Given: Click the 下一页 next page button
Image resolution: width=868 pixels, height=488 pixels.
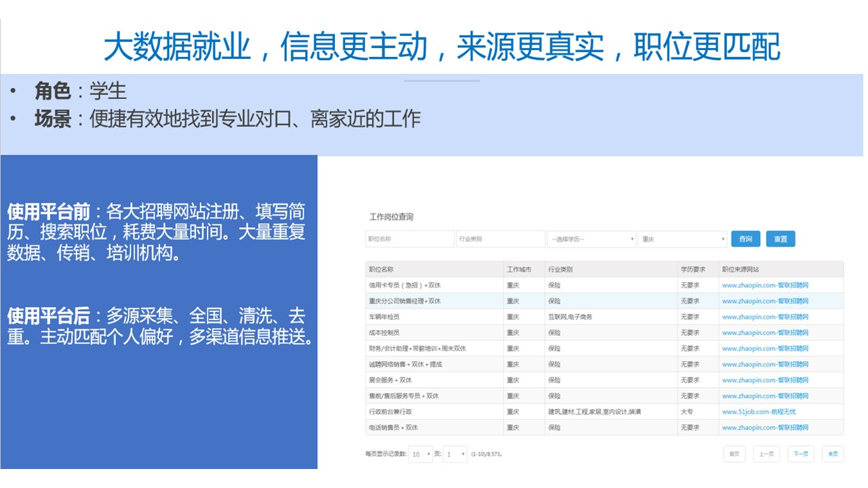Looking at the screenshot, I should point(801,454).
